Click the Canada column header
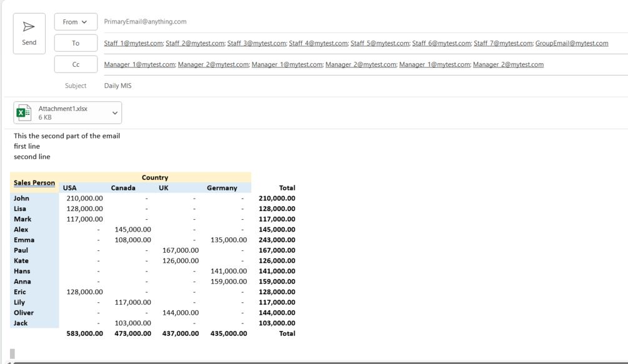The image size is (628, 364). tap(123, 188)
